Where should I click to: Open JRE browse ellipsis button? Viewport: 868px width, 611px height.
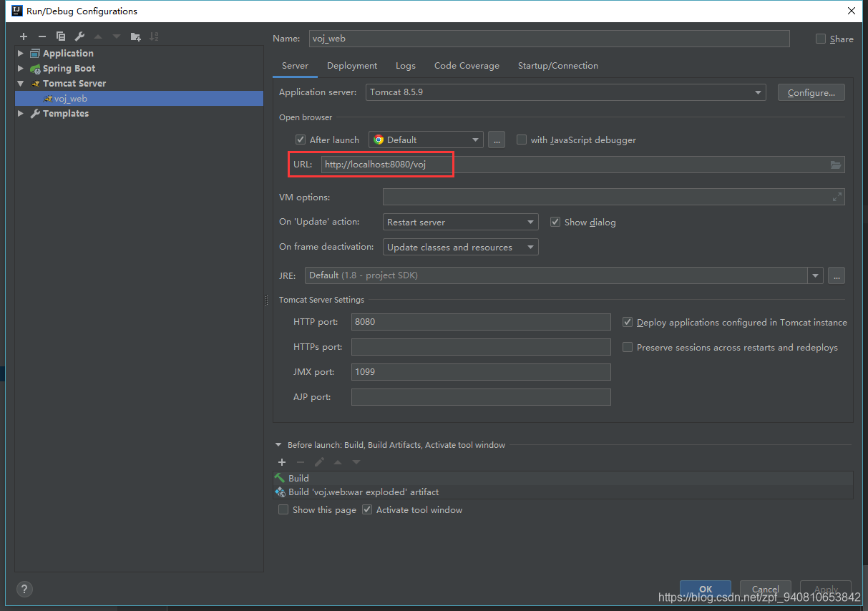pyautogui.click(x=837, y=275)
